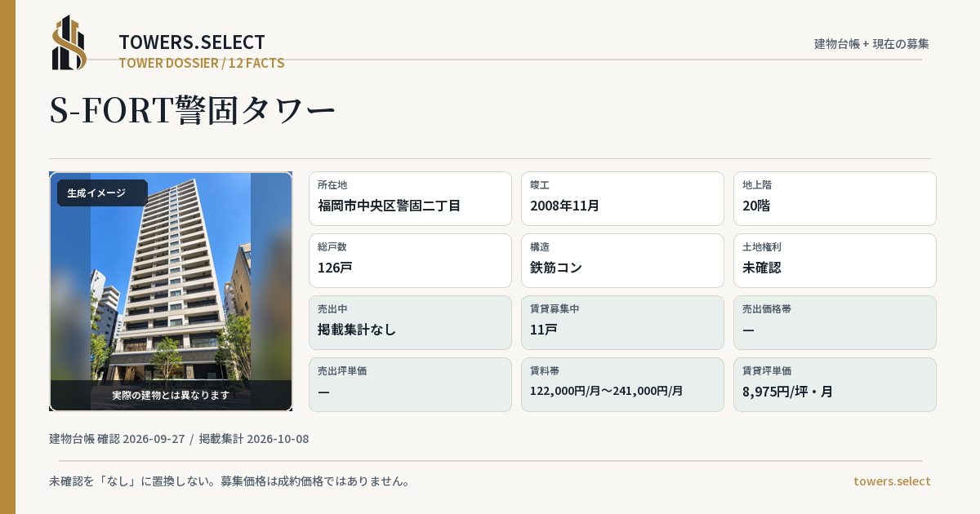Select the 地上階 20階 card
Viewport: 980px width, 514px height.
point(835,198)
